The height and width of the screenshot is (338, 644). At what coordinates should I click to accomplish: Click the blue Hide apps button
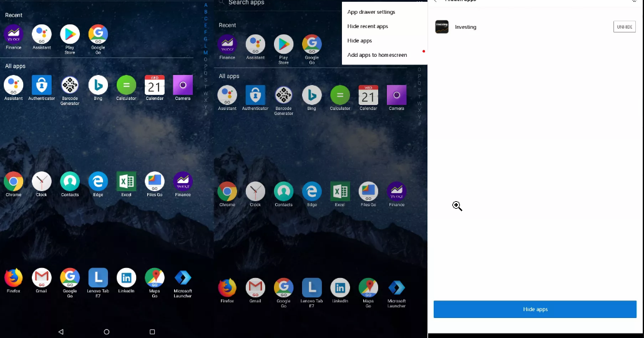535,309
